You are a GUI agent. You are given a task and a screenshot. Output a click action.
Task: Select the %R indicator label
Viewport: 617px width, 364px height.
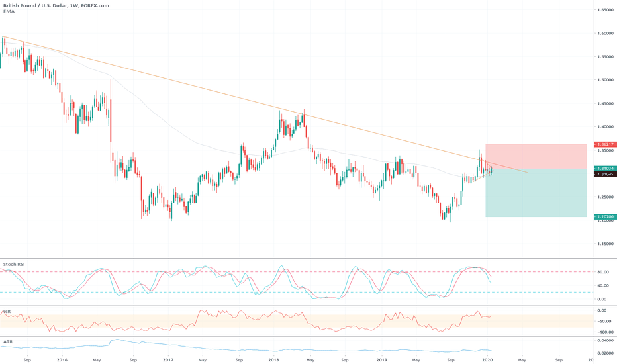tap(7, 310)
